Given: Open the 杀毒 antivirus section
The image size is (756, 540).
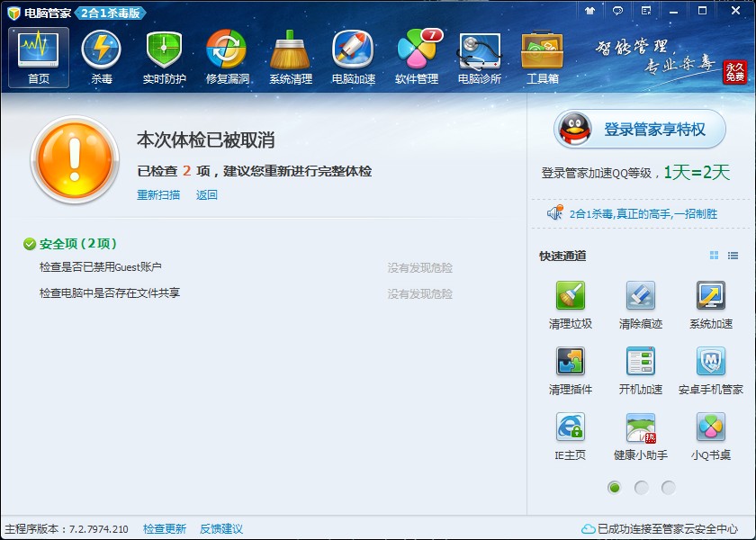Looking at the screenshot, I should coord(101,58).
